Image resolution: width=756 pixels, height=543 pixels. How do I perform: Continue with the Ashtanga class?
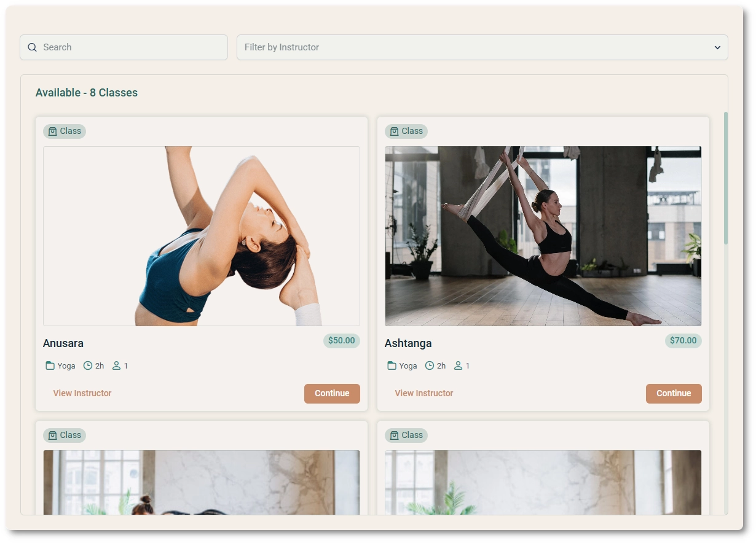674,394
